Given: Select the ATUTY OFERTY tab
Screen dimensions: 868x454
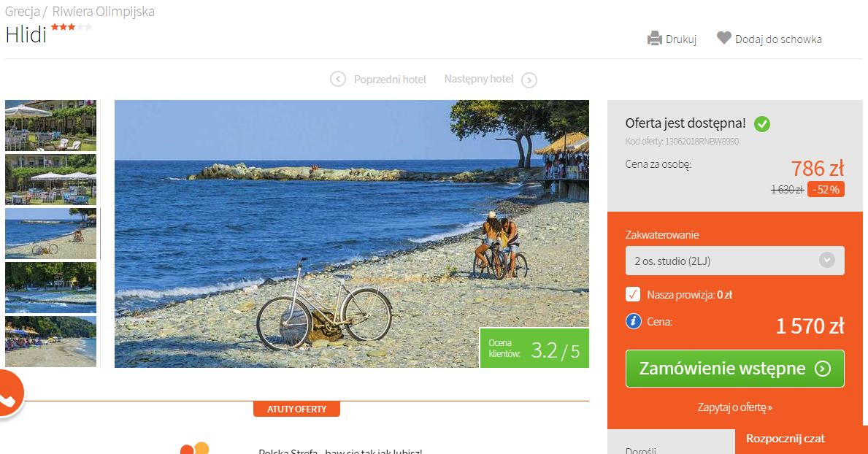Looking at the screenshot, I should [x=296, y=409].
